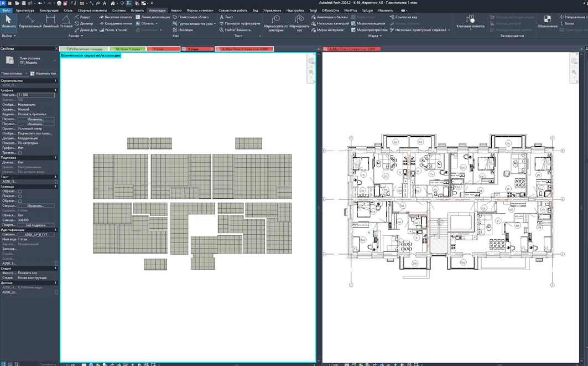Toggle the Показат... checkbox under Границы
The height and width of the screenshot is (366, 588).
point(20,197)
